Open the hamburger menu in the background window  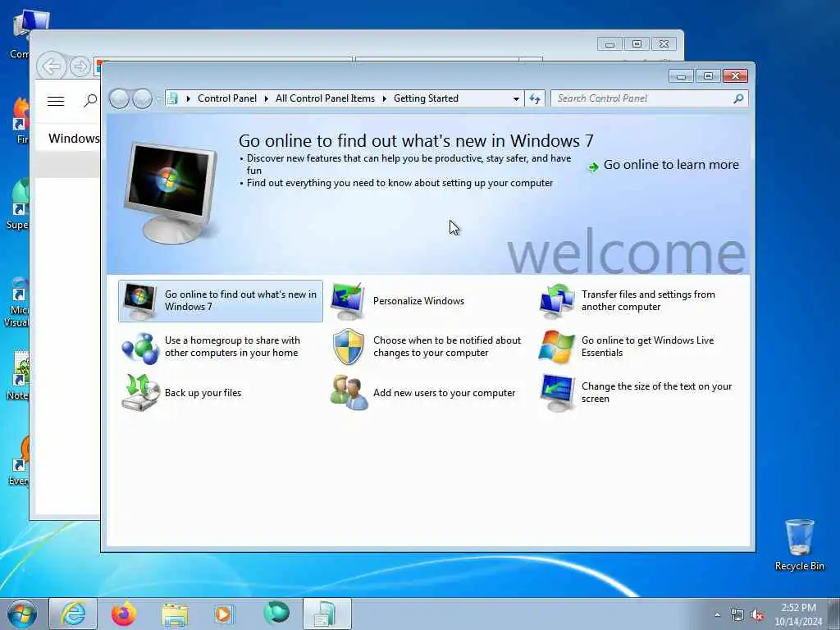[56, 101]
